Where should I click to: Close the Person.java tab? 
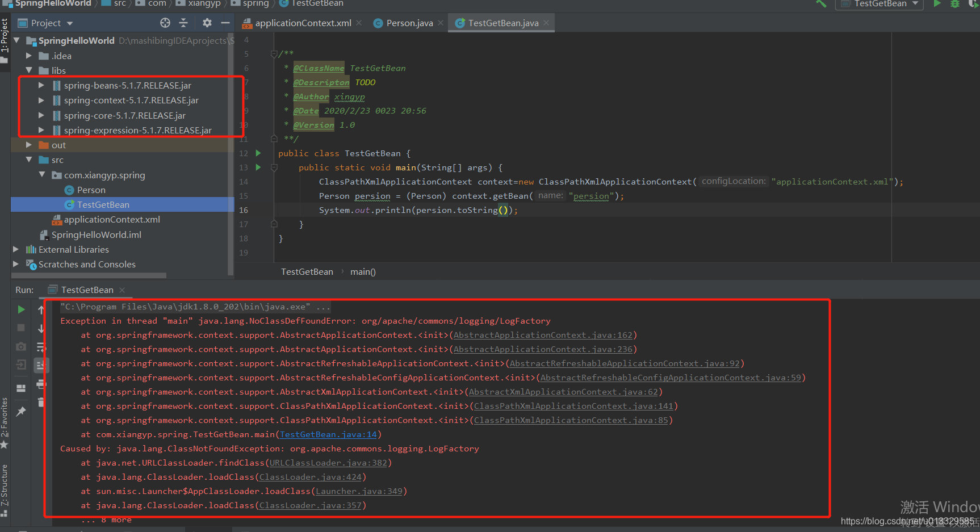(x=441, y=23)
